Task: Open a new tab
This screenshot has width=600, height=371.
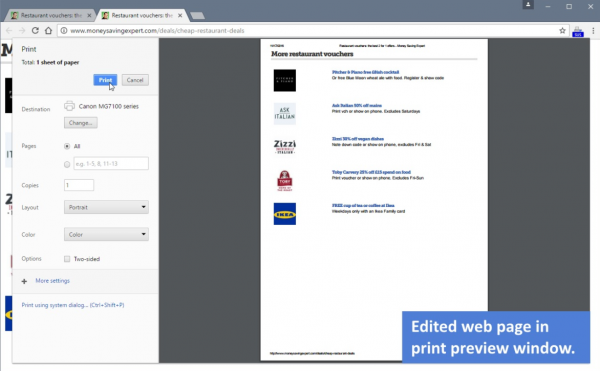Action: coord(197,16)
